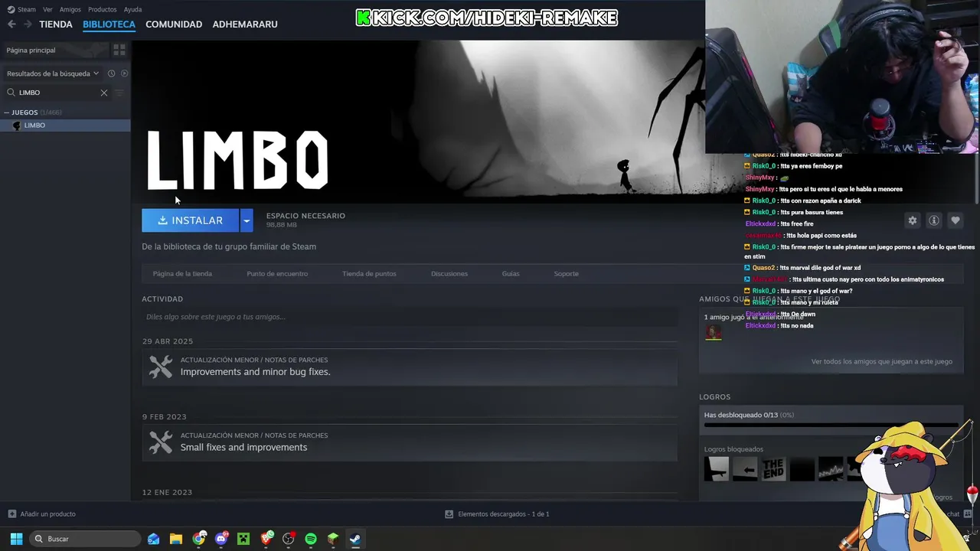Image resolution: width=980 pixels, height=551 pixels.
Task: Open advanced search filter options icon
Action: pos(119,93)
